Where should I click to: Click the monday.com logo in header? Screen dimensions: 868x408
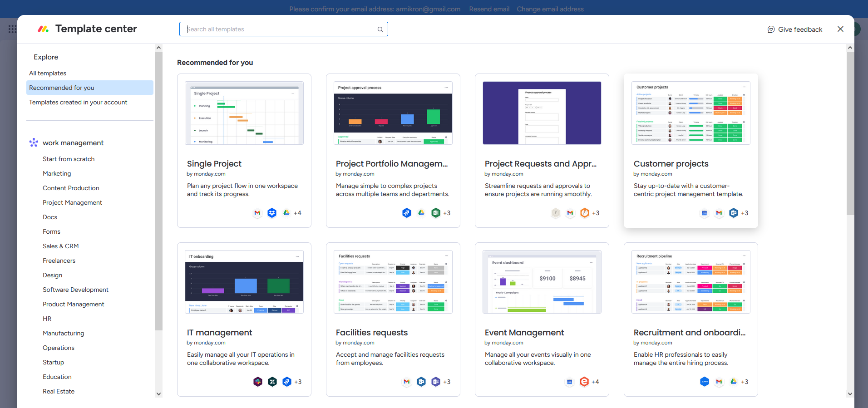(x=43, y=29)
